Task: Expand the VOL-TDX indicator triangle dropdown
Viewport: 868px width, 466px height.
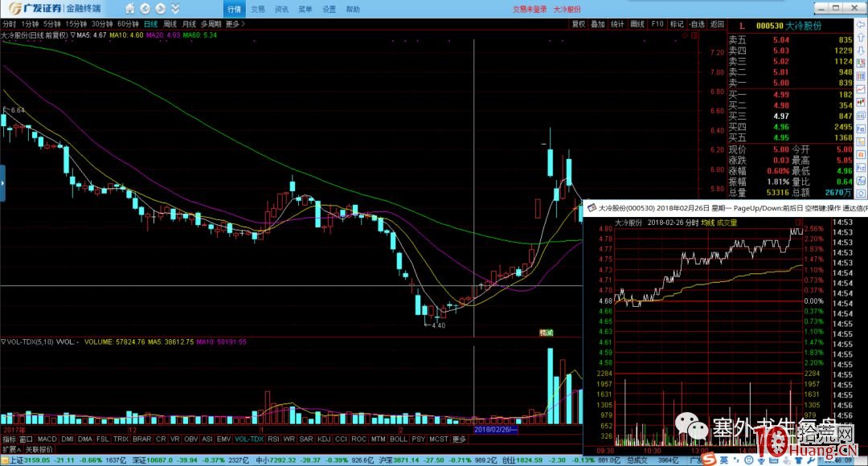Action: 3,342
